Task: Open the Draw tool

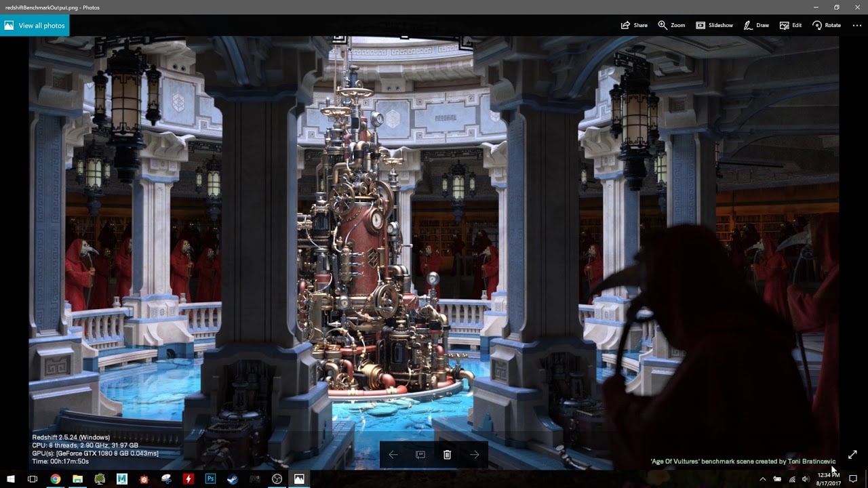Action: (x=756, y=25)
